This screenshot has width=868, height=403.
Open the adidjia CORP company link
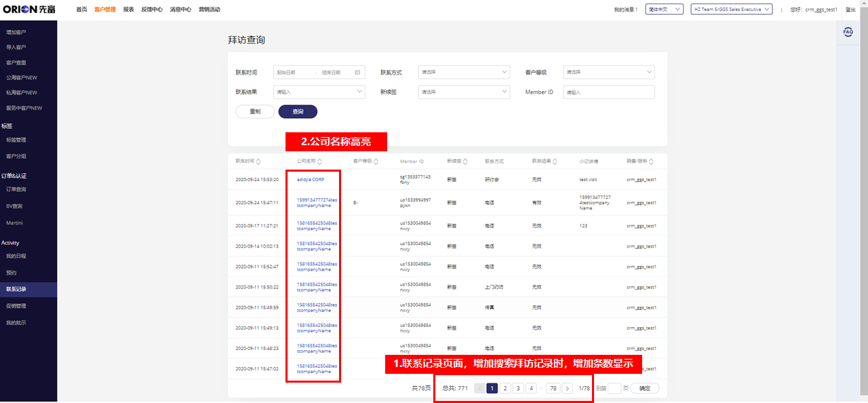(311, 179)
